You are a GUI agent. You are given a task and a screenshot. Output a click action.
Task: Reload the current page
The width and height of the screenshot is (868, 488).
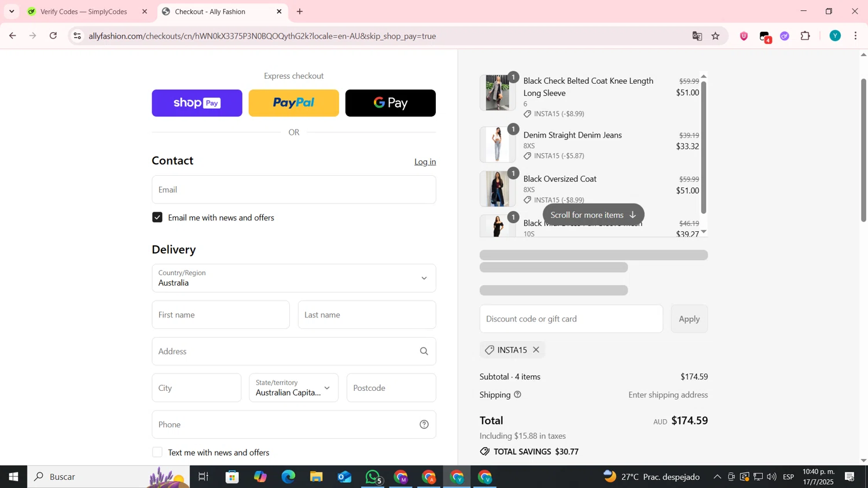53,36
